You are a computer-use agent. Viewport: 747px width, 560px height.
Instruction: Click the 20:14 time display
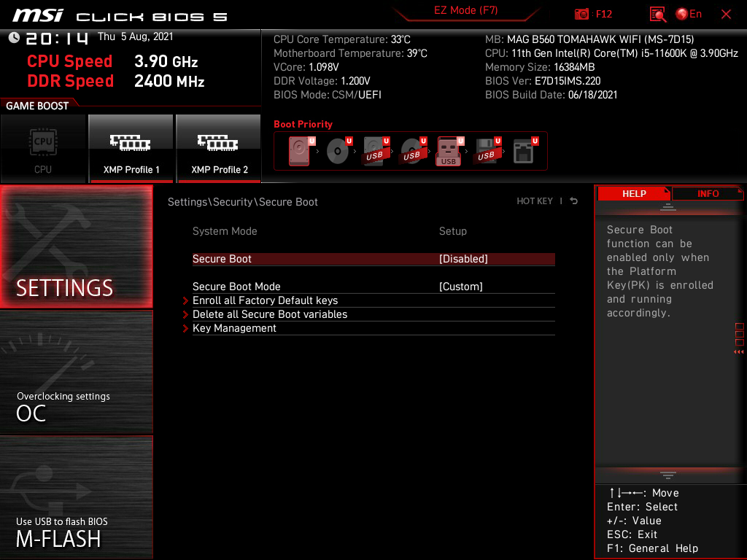click(57, 38)
